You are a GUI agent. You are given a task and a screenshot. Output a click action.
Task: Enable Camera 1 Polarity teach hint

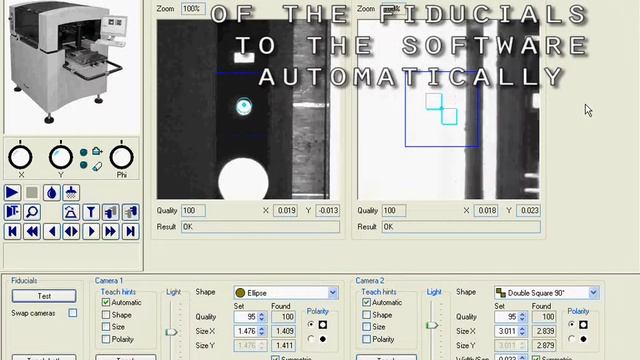pyautogui.click(x=106, y=339)
